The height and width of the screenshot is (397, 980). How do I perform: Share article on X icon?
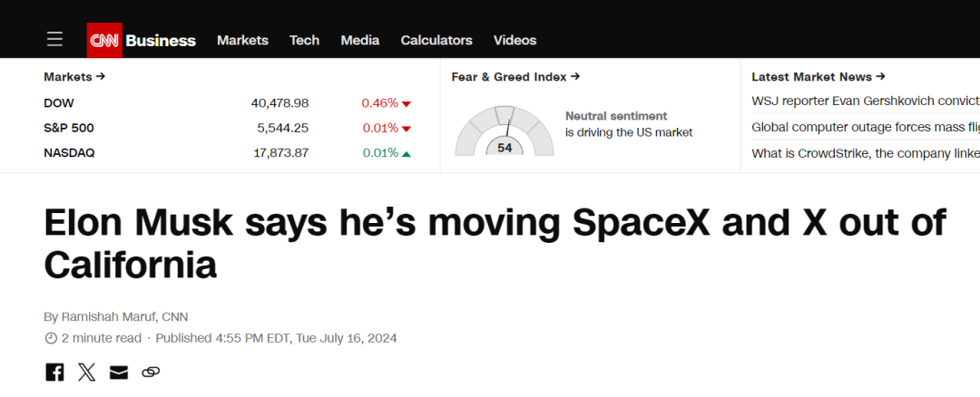[87, 373]
